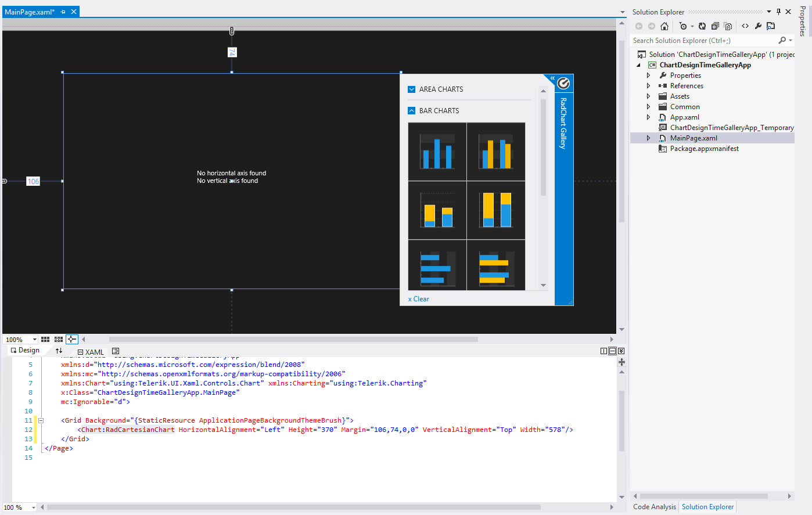This screenshot has width=812, height=515.
Task: Open the Code Analysis tab
Action: [x=655, y=507]
